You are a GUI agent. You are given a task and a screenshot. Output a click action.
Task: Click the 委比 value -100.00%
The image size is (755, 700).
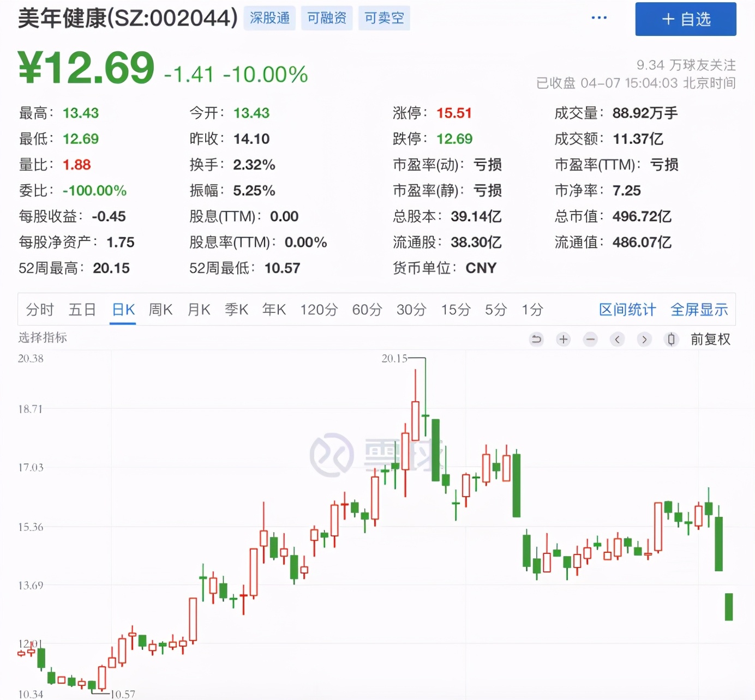click(94, 190)
